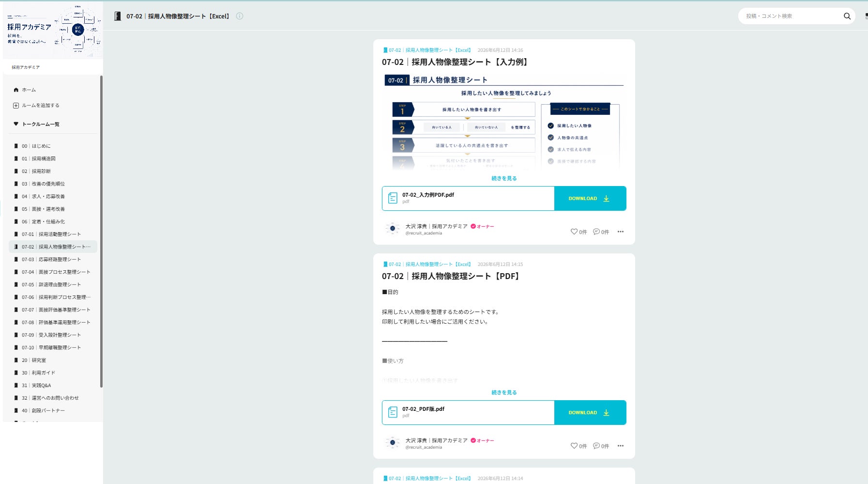Image resolution: width=868 pixels, height=484 pixels.
Task: Click the comment icon on the 【PDF】 post
Action: (x=596, y=446)
